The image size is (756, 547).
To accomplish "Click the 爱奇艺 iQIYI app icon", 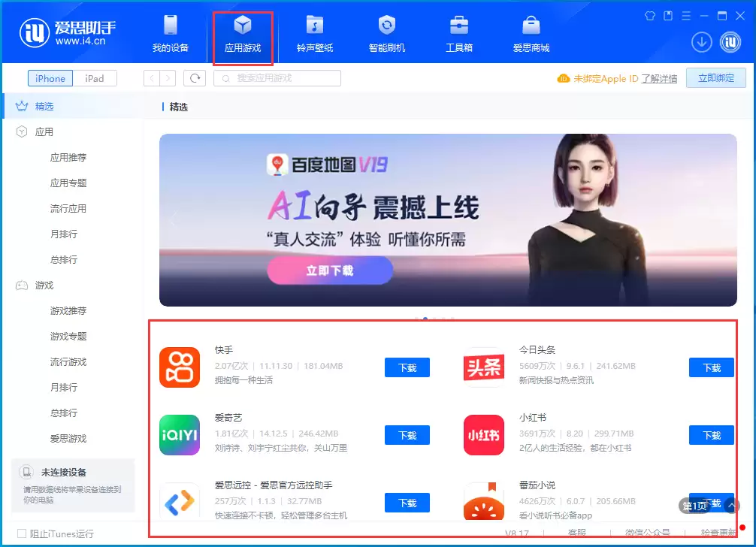I will coord(180,435).
